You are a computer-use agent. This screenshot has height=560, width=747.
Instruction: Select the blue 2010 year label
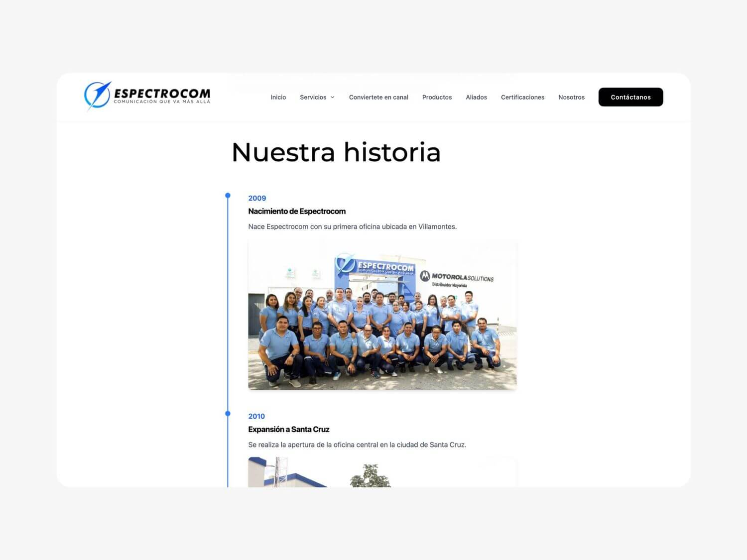256,416
